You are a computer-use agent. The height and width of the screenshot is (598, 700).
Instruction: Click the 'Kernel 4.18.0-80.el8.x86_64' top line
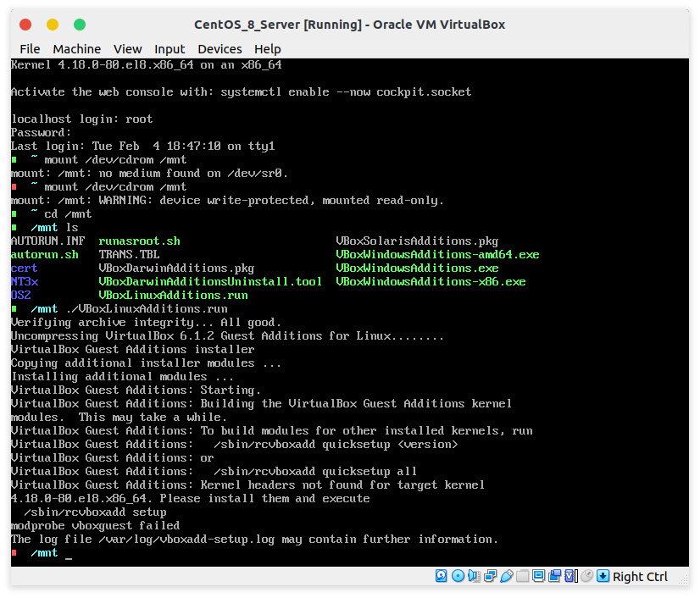click(147, 65)
